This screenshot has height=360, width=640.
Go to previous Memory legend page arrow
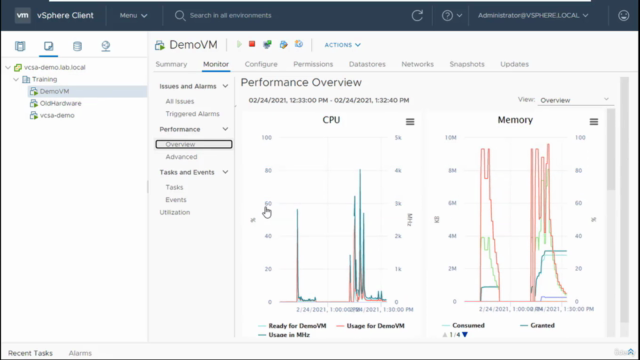point(445,335)
